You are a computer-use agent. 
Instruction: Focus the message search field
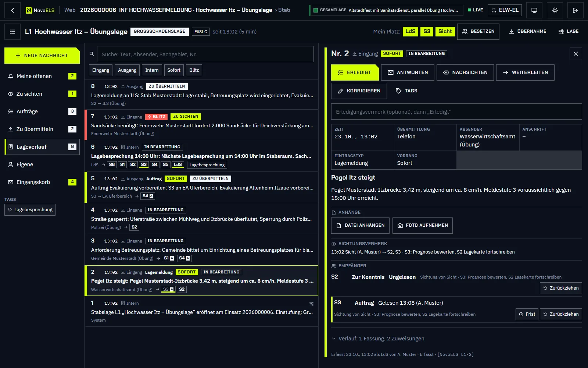pos(205,54)
